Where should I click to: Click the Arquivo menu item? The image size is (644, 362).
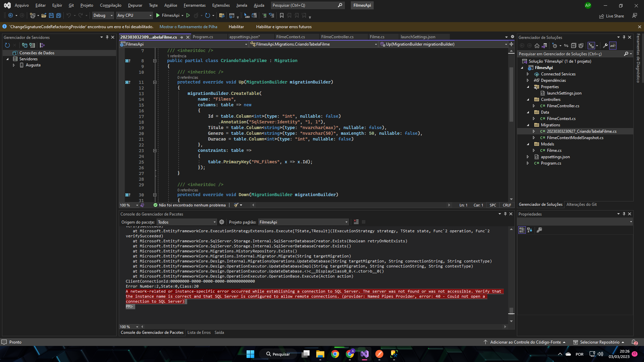click(x=22, y=5)
